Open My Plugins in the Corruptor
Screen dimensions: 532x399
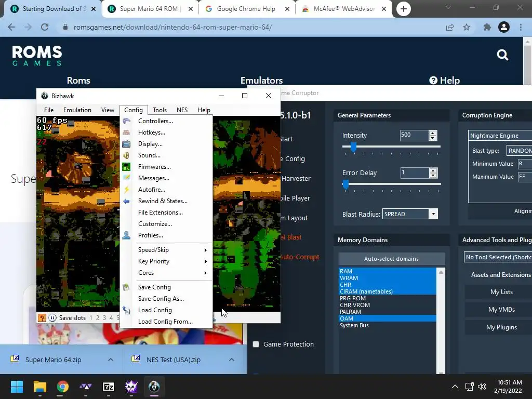coord(501,327)
